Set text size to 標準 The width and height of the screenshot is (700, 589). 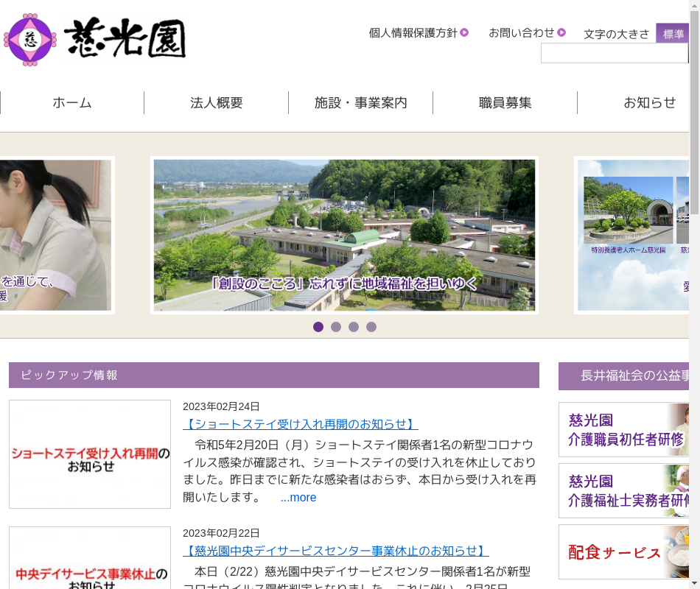(673, 34)
